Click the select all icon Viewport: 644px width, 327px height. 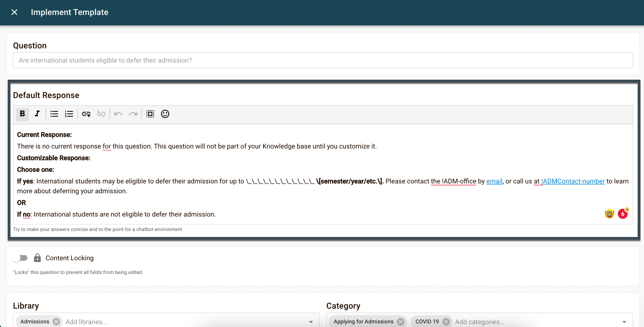[x=150, y=114]
